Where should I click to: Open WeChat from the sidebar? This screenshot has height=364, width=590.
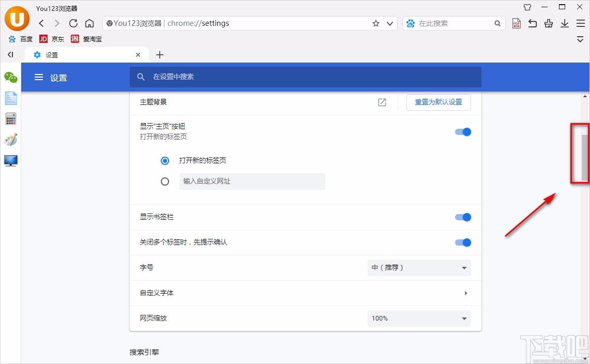click(x=10, y=78)
